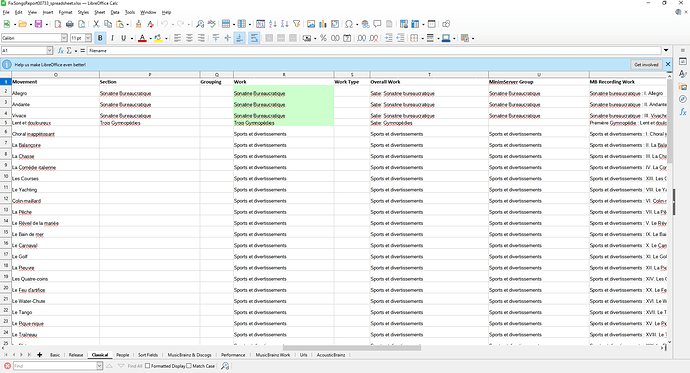Click the Clear Direct Formatting icon
The width and height of the screenshot is (690, 373).
tap(150, 24)
